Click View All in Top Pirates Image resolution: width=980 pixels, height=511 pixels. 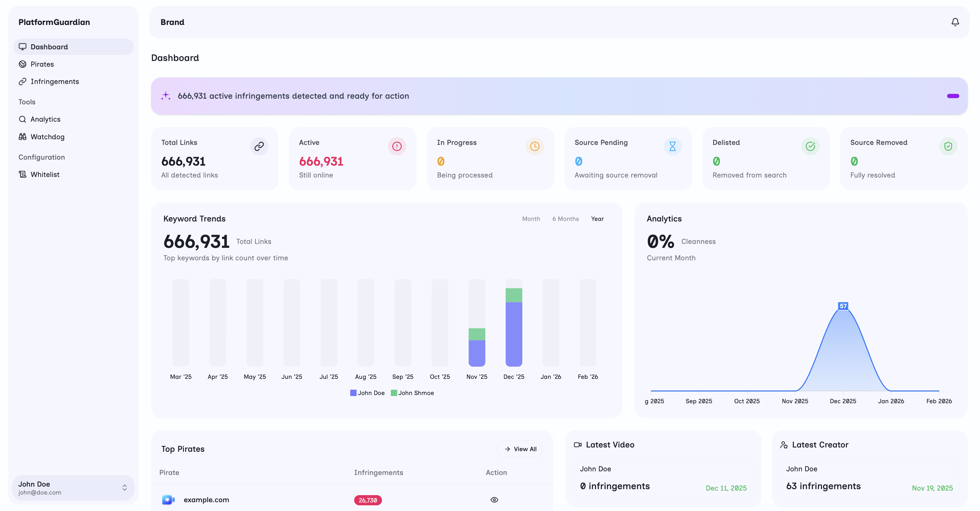pos(520,449)
